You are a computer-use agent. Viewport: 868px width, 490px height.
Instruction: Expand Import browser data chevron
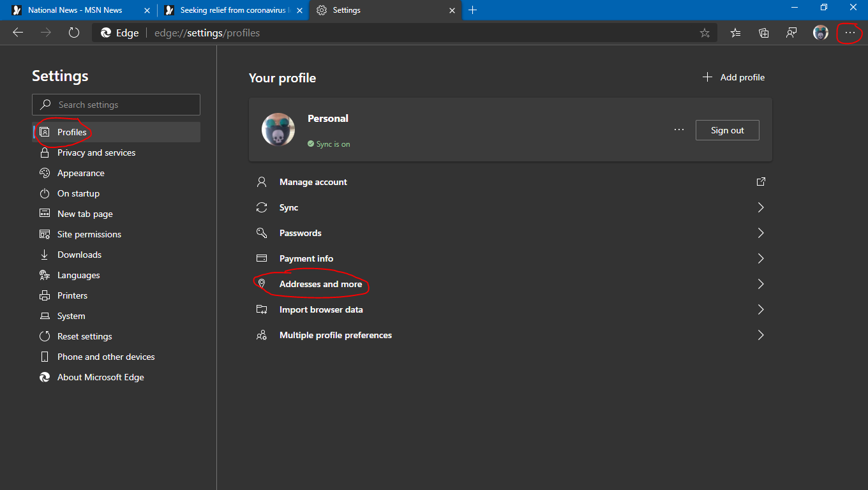(x=761, y=309)
